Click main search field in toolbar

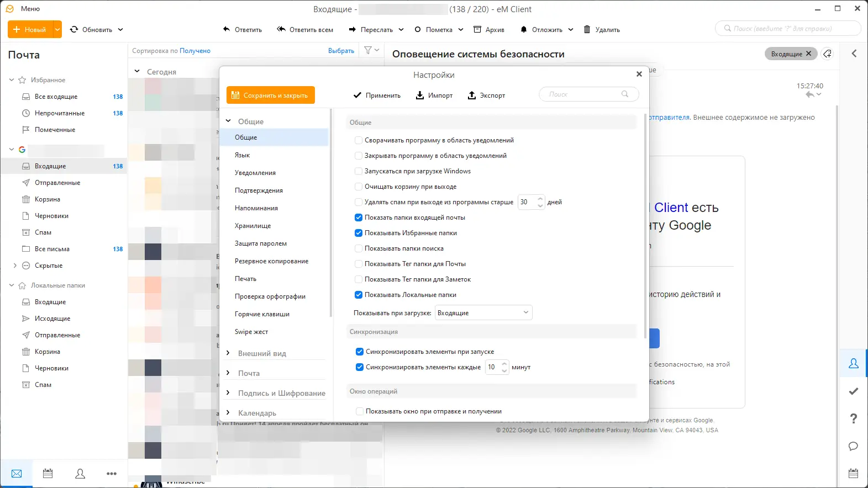pyautogui.click(x=788, y=28)
